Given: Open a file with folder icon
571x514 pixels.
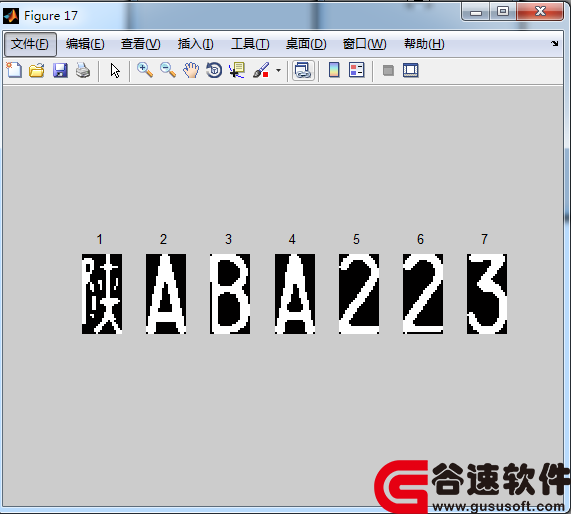Looking at the screenshot, I should 37,70.
